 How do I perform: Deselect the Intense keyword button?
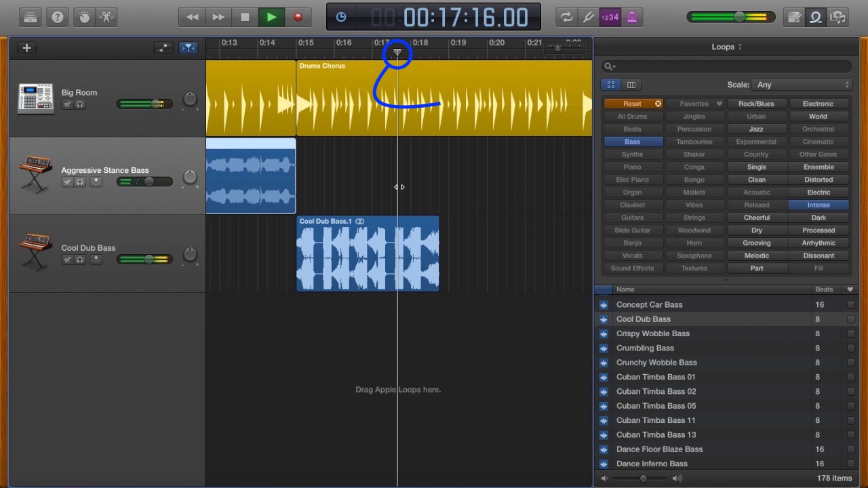coord(818,205)
